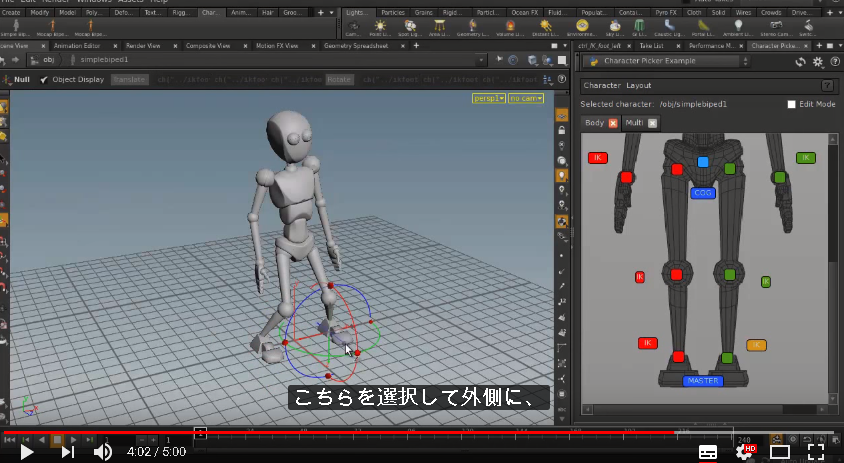Open the right pane options arrow
The width and height of the screenshot is (844, 463).
pyautogui.click(x=839, y=46)
